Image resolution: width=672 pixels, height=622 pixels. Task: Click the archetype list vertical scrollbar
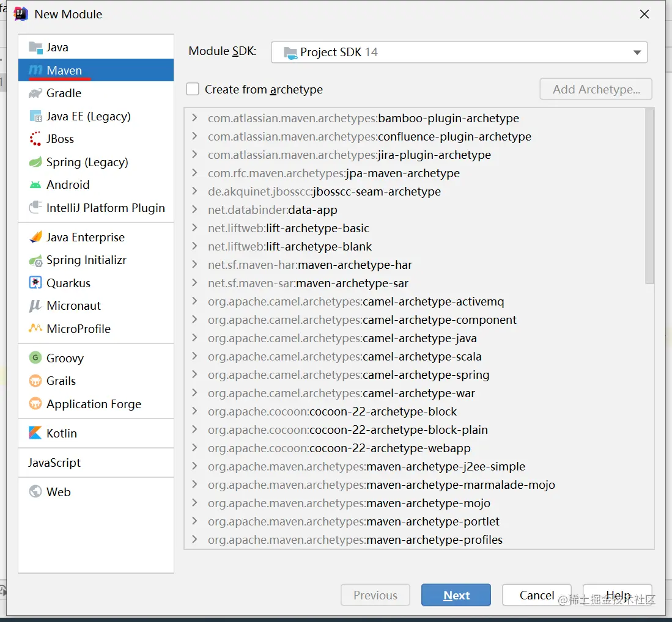point(649,196)
